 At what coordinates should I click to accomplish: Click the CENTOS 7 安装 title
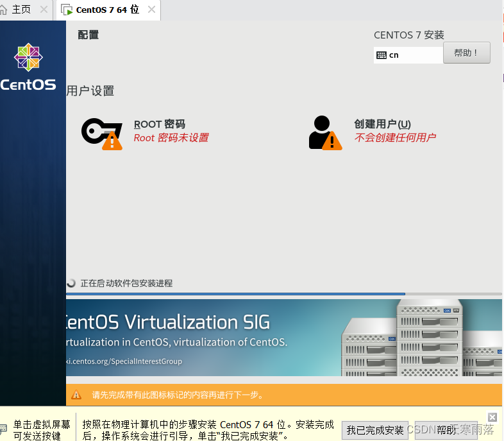point(409,35)
